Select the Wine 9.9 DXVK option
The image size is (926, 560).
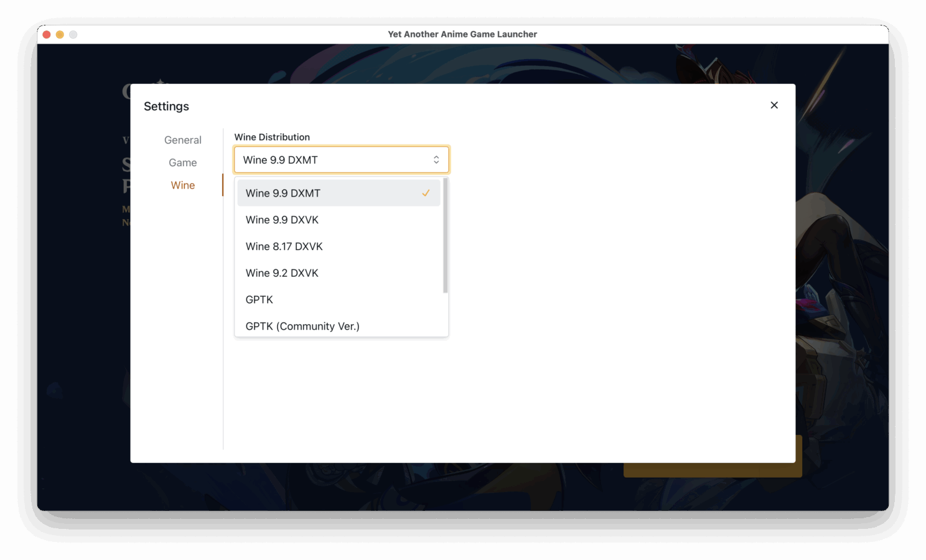pos(282,220)
